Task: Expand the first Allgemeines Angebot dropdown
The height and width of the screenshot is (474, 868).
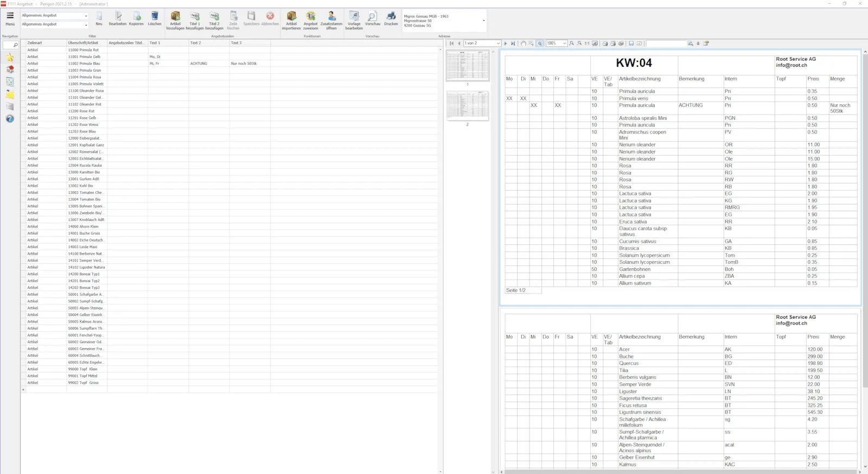Action: (x=86, y=16)
